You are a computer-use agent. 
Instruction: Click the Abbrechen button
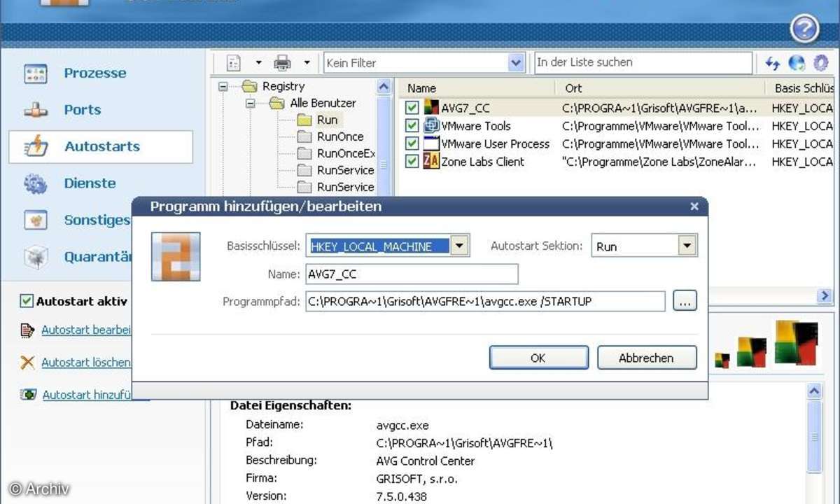coord(646,358)
